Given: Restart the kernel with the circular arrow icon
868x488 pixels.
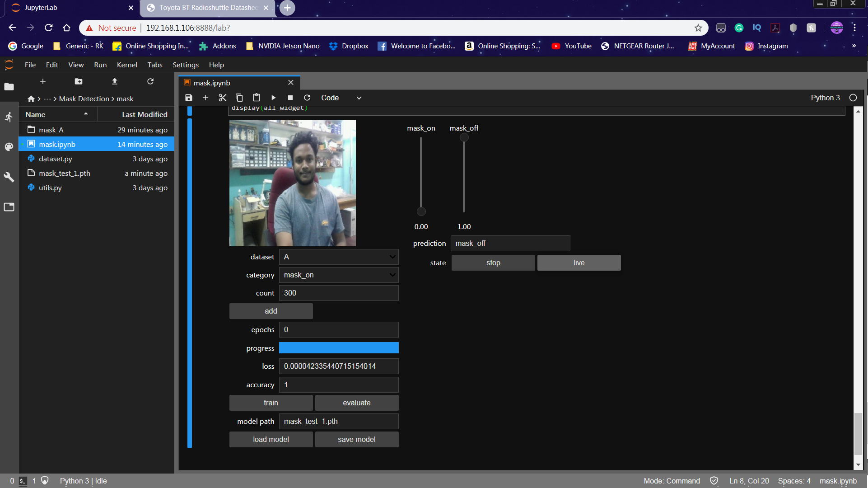Looking at the screenshot, I should coord(307,98).
